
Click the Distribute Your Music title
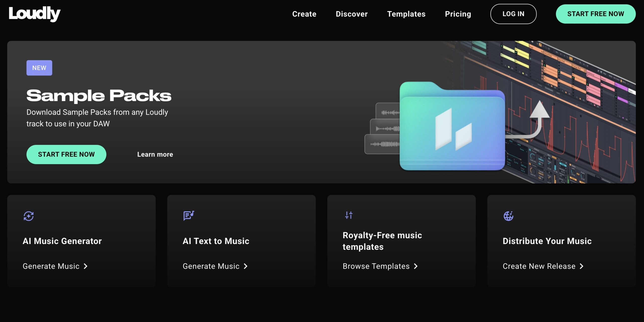point(547,241)
